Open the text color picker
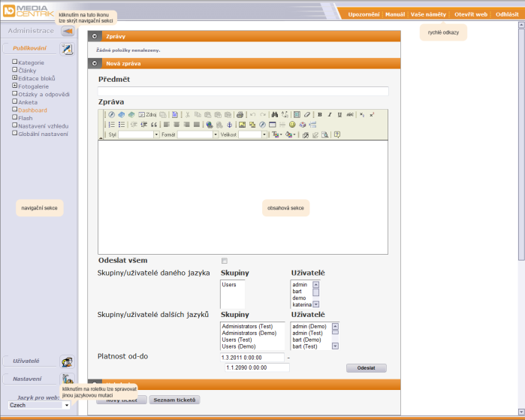 [x=276, y=134]
